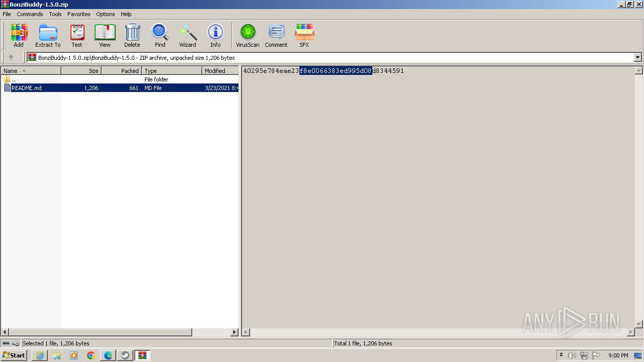Viewport: 644px width, 362px height.
Task: Open the Options menu
Action: (x=106, y=14)
